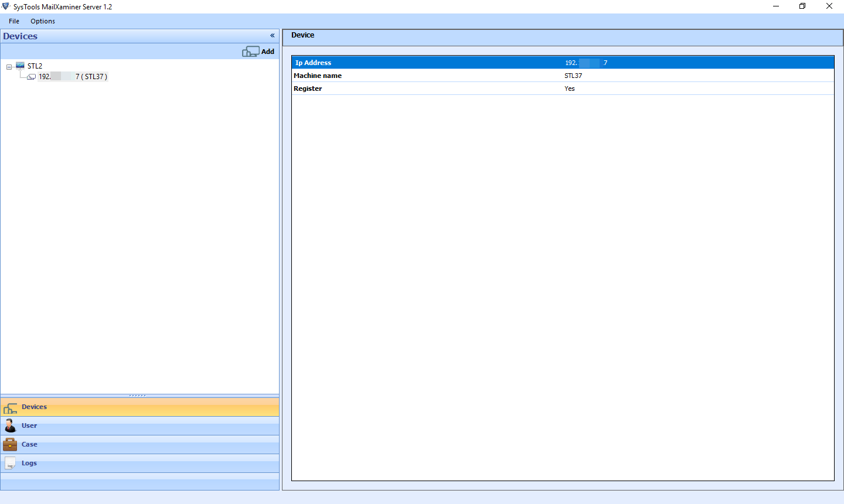Select the STL2 computer icon in tree
The width and height of the screenshot is (844, 504).
(20, 66)
